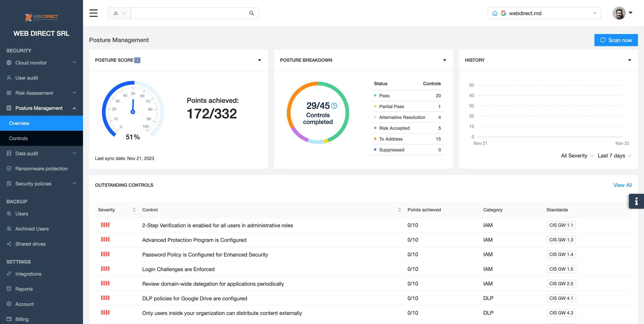Open Integrations settings
Screen dimensions: 644x324
tap(28, 274)
